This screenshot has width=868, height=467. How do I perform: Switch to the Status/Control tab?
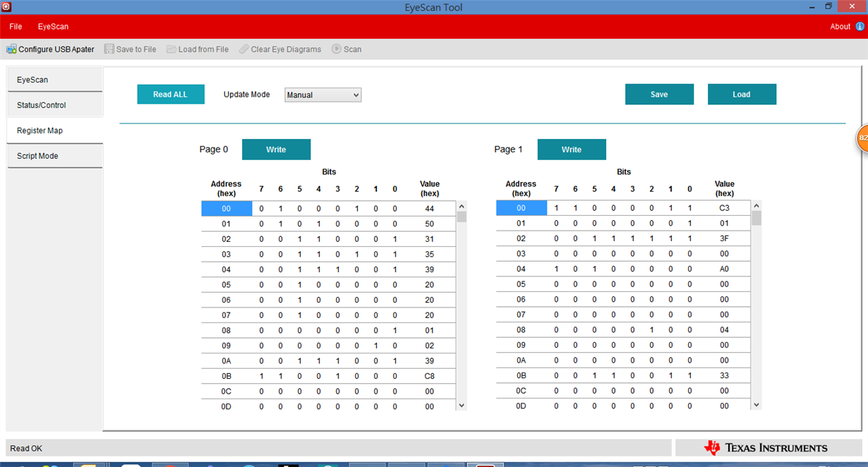click(x=54, y=105)
